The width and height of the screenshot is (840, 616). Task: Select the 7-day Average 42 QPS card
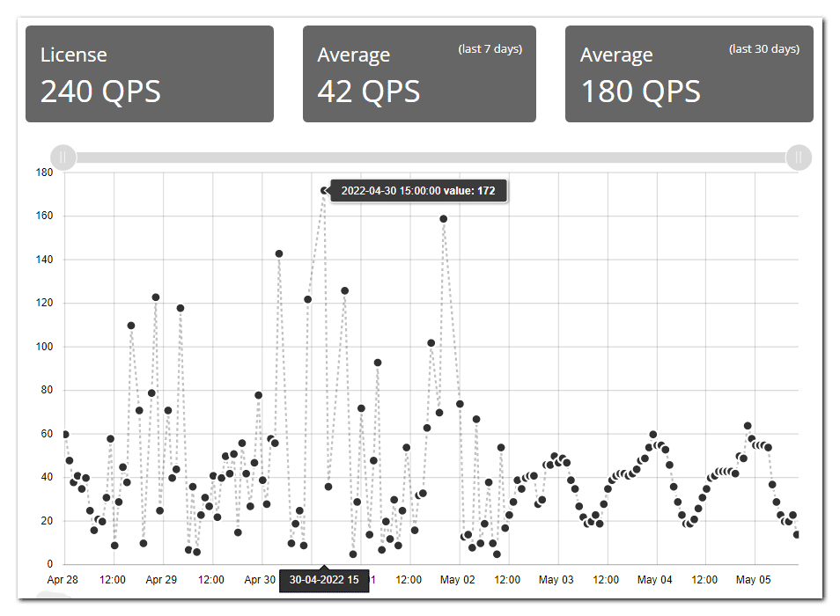coord(419,74)
